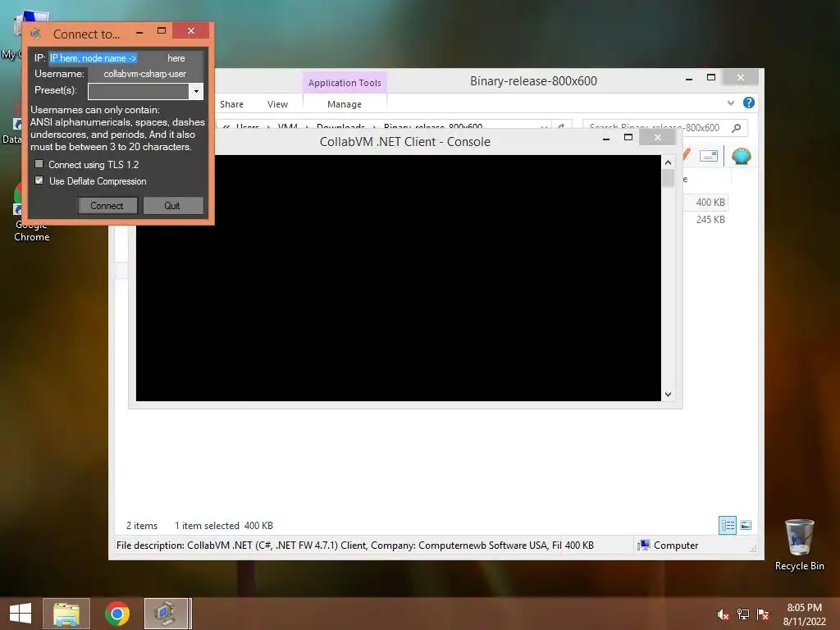This screenshot has height=630, width=840.
Task: Click the console vertical scrollbar thumb
Action: coord(668,178)
